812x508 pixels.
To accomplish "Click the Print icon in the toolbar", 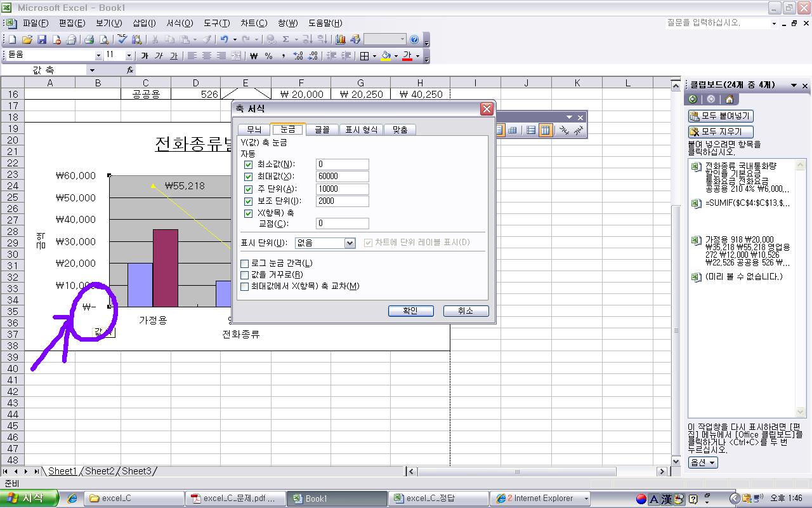I will coord(89,39).
